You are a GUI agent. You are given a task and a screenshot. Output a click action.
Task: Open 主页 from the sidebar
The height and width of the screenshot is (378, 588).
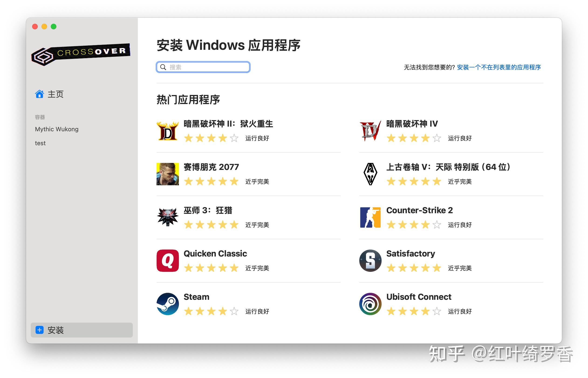(x=55, y=94)
